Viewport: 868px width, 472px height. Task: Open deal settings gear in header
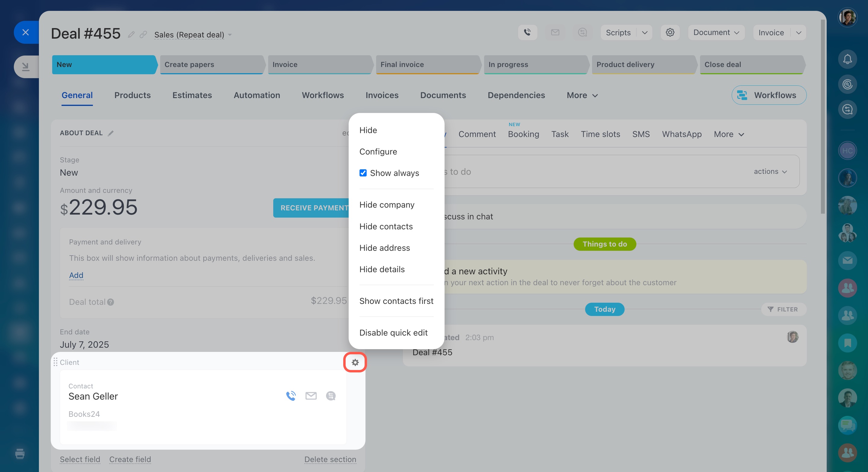670,32
